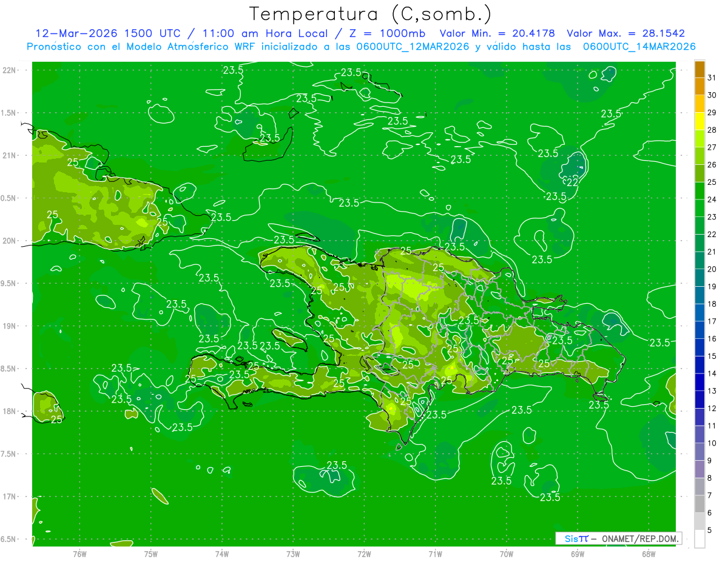Click the white swatch below legend value 5
The image size is (728, 562).
tap(699, 539)
